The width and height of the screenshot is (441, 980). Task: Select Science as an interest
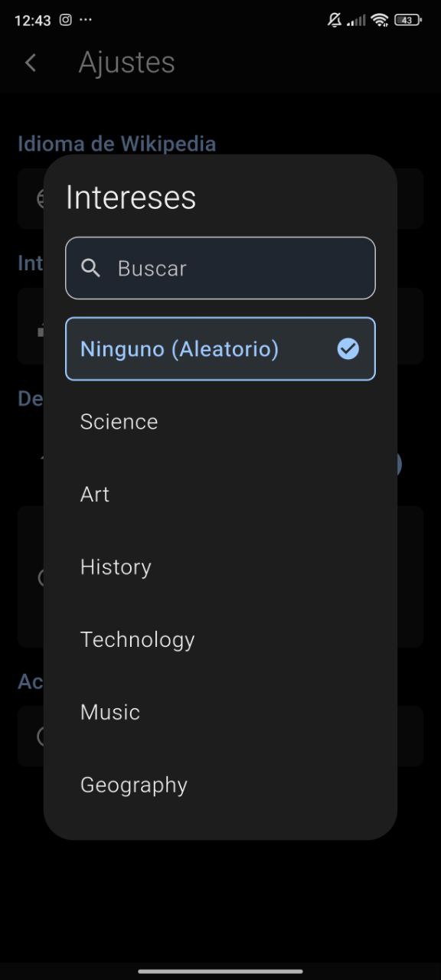tap(119, 421)
